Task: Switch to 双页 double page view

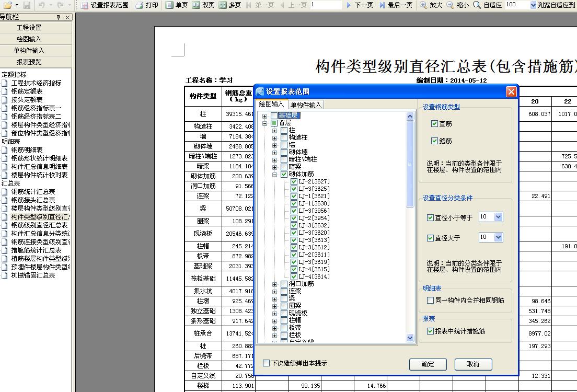Action: (x=203, y=5)
